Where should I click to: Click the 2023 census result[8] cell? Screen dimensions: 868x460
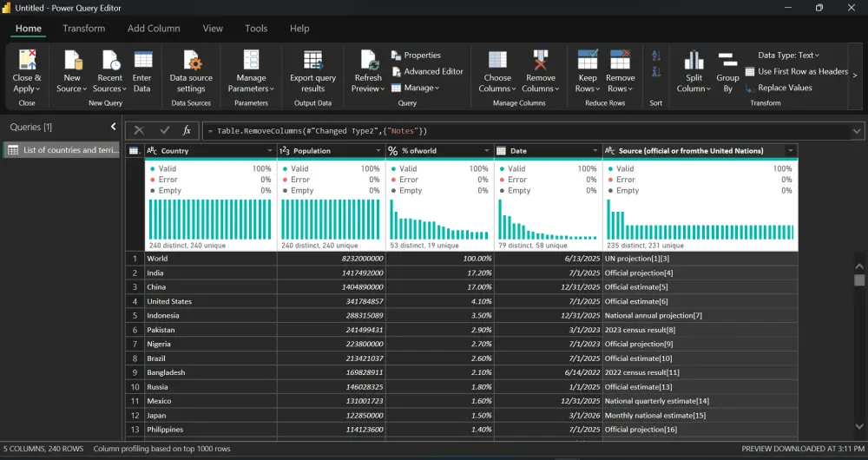(x=700, y=330)
